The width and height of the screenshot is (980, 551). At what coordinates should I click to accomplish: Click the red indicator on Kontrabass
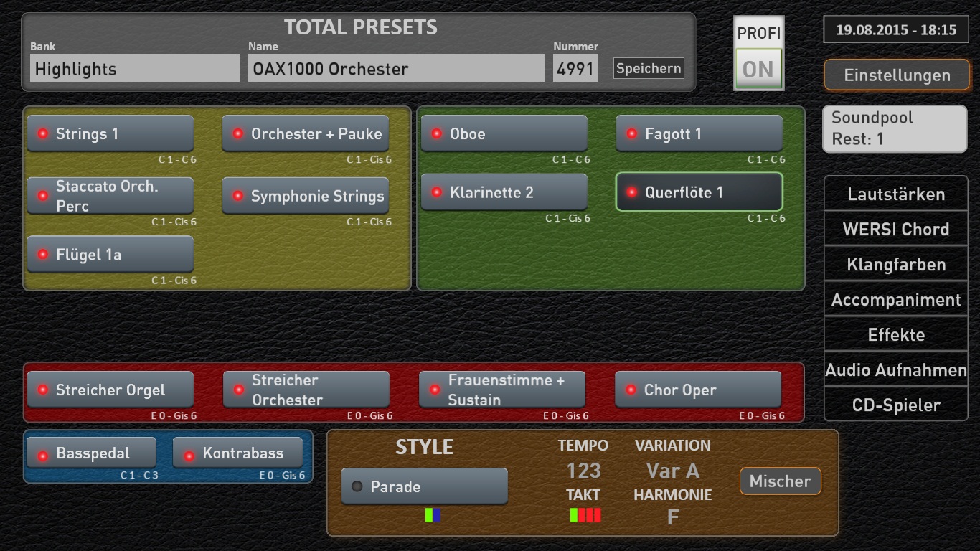tap(189, 456)
